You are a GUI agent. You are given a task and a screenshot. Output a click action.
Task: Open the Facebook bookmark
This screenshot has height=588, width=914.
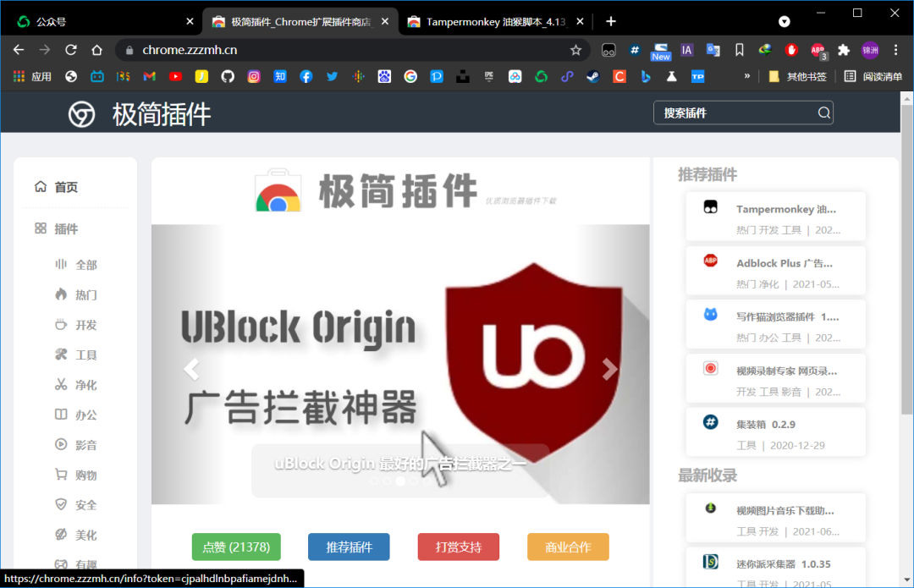[x=306, y=76]
